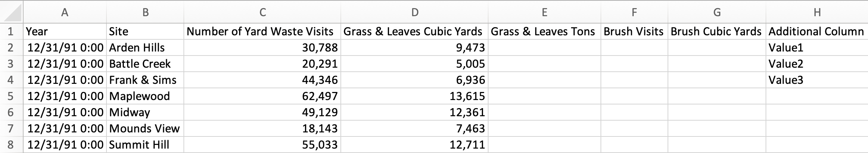Select column C header

pyautogui.click(x=262, y=12)
